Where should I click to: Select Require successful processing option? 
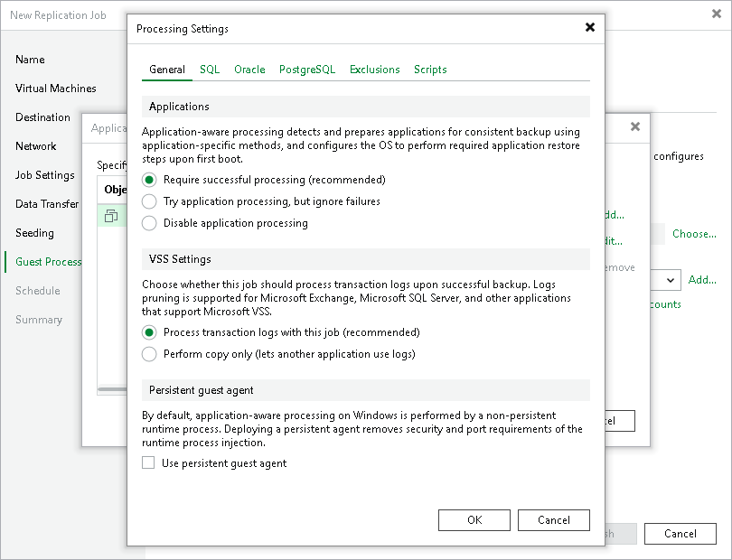tap(150, 180)
